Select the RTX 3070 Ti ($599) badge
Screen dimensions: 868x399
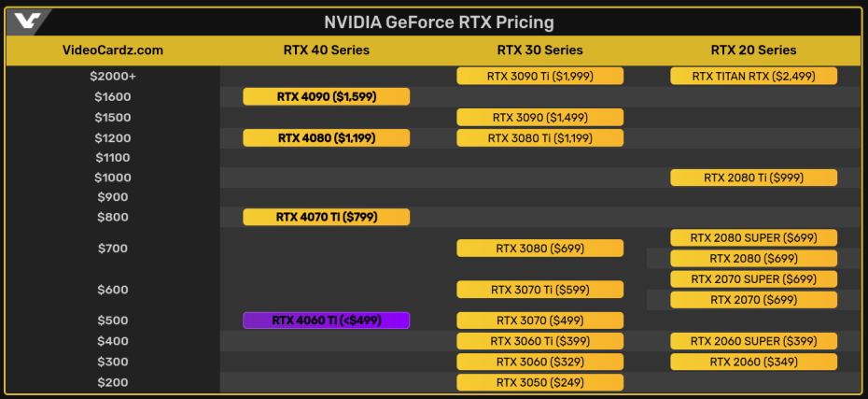(539, 290)
